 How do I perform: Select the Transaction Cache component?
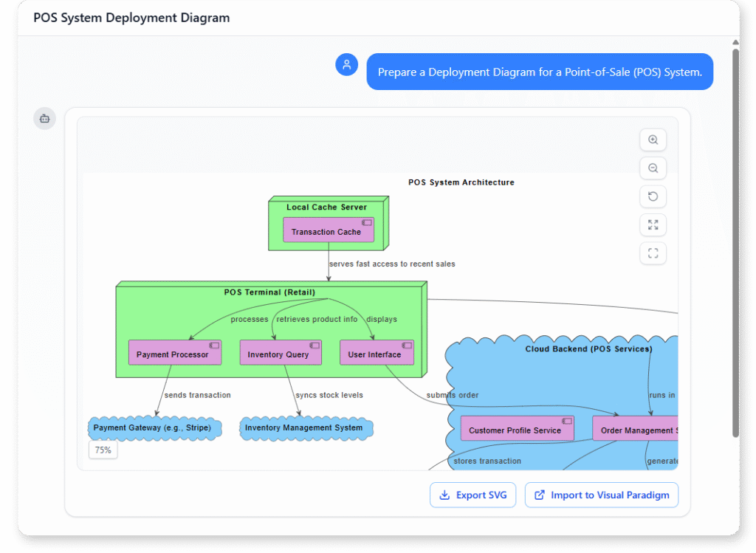coord(328,230)
